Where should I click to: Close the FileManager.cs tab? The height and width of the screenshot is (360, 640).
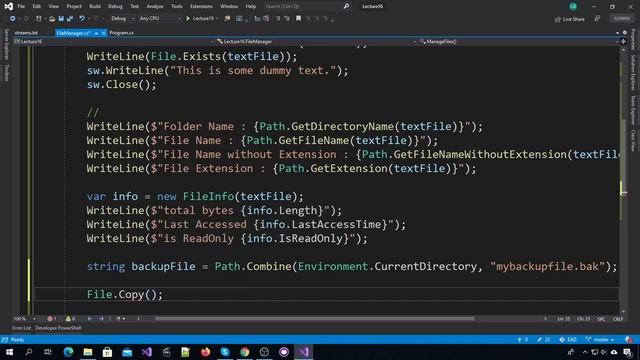(103, 33)
